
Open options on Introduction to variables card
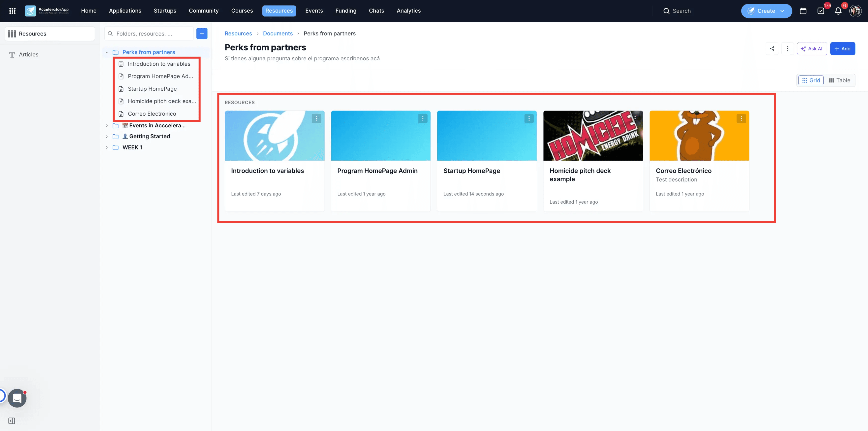(x=316, y=118)
